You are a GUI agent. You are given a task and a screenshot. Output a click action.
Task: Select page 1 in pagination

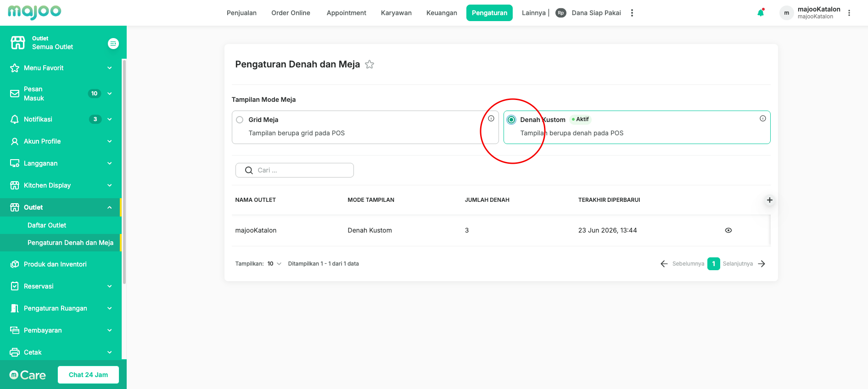[714, 264]
